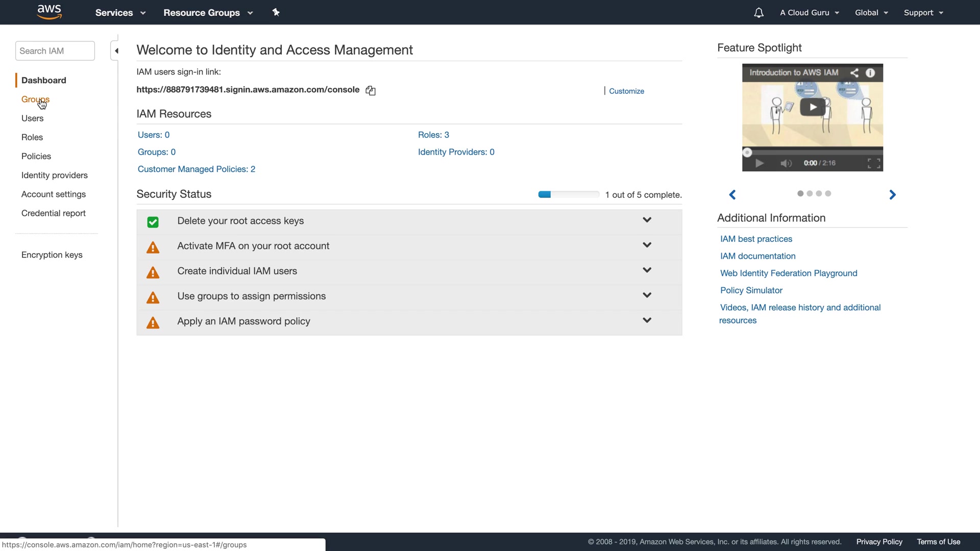Copy the IAM sign-in link icon
The image size is (980, 551).
point(371,91)
